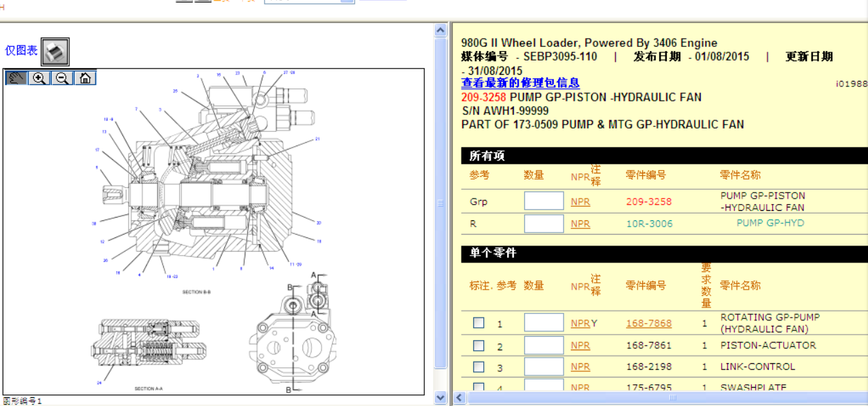Select PART OF 173-0509 PUMP & MTG text
Viewport: 868px width, 406px height.
click(x=603, y=124)
